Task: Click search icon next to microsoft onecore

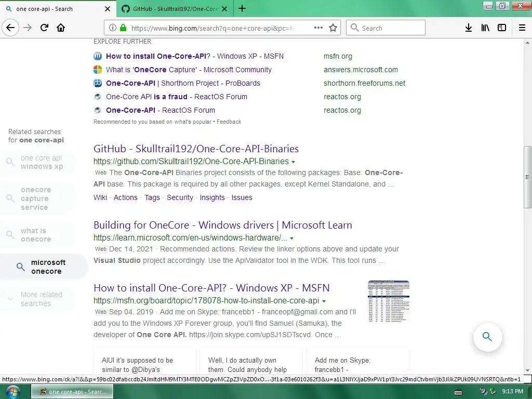Action: point(21,267)
